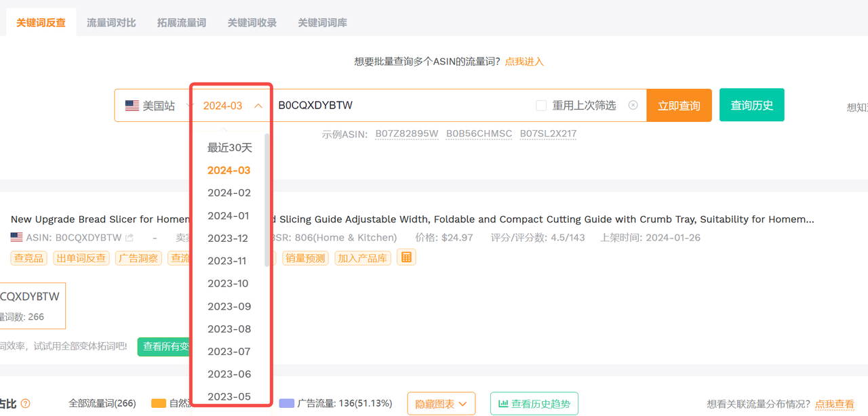Use example ASIN B07SL2X217
Viewport: 868px width, 416px height.
click(548, 133)
